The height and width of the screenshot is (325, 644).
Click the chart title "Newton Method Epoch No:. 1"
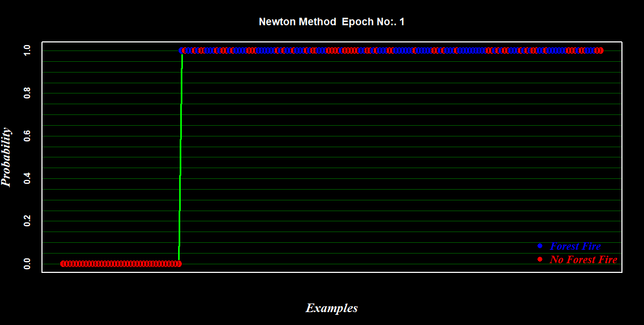[331, 21]
